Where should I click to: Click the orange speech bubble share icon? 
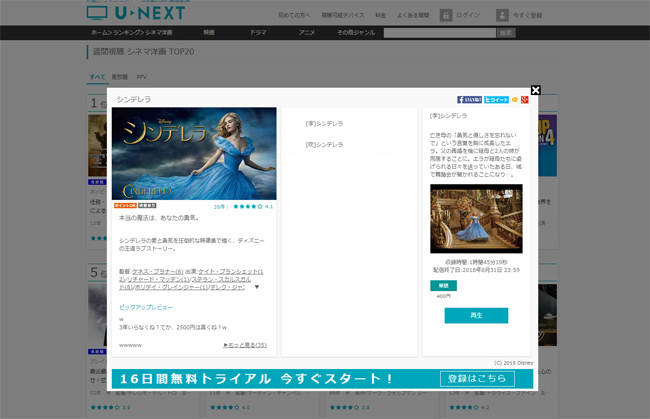[515, 99]
